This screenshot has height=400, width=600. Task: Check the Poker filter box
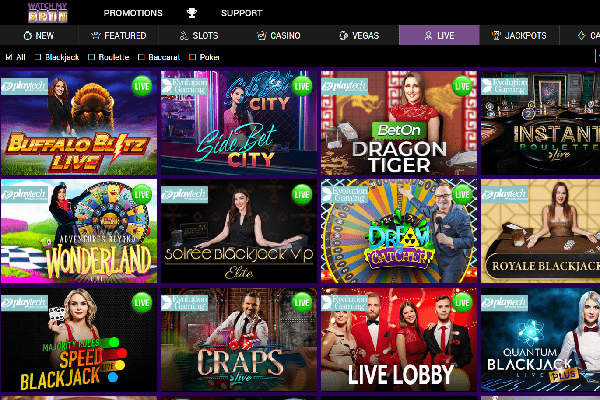(192, 57)
